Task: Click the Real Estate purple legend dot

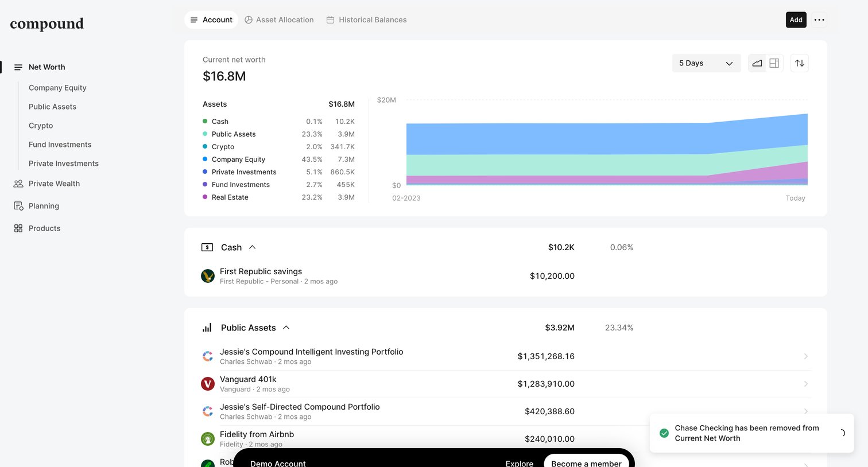Action: pyautogui.click(x=205, y=197)
